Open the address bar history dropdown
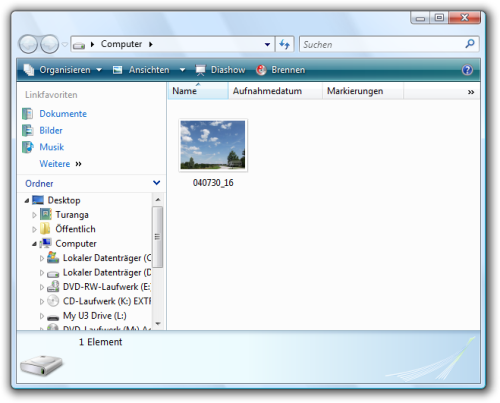Screen dimensions: 500x403 click(267, 44)
